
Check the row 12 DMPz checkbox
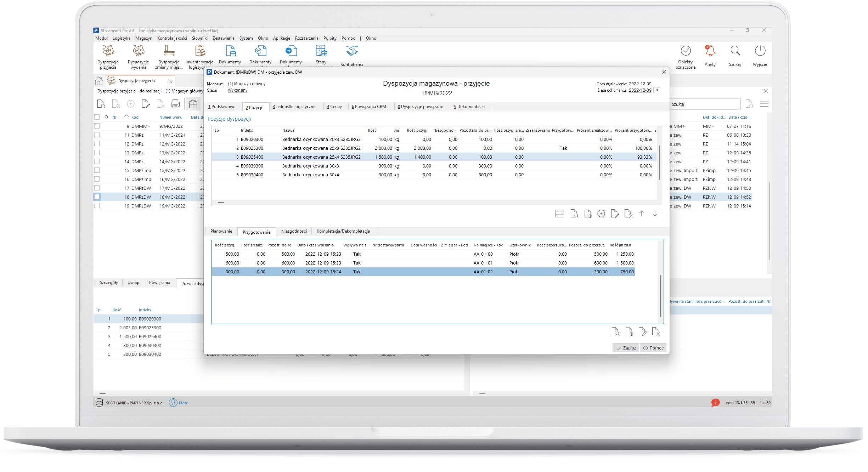click(x=97, y=144)
